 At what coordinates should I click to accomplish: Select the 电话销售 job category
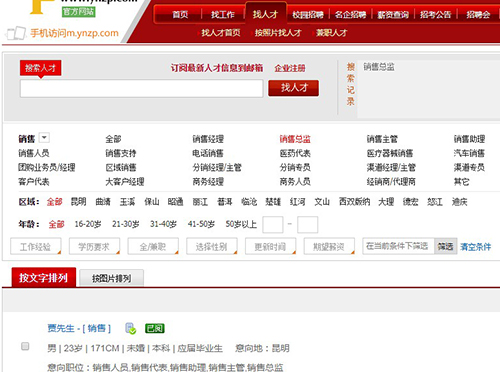point(208,153)
